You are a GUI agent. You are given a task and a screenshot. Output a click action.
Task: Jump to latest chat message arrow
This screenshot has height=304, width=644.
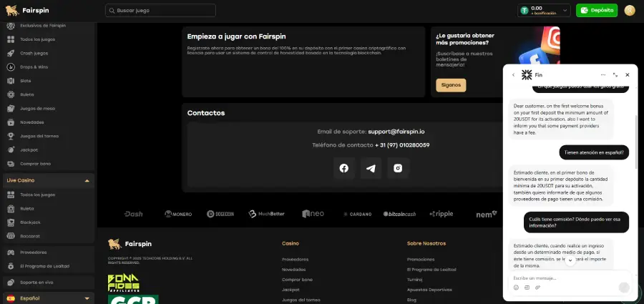(x=570, y=260)
